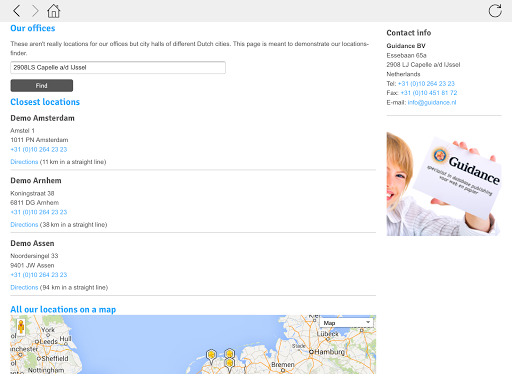Open the home page icon
Image resolution: width=512 pixels, height=374 pixels.
point(53,11)
